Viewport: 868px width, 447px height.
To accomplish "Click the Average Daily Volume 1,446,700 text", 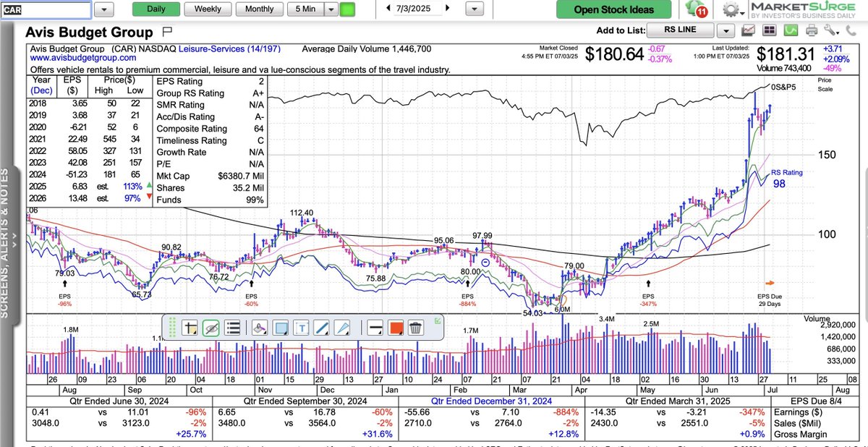I will click(367, 49).
